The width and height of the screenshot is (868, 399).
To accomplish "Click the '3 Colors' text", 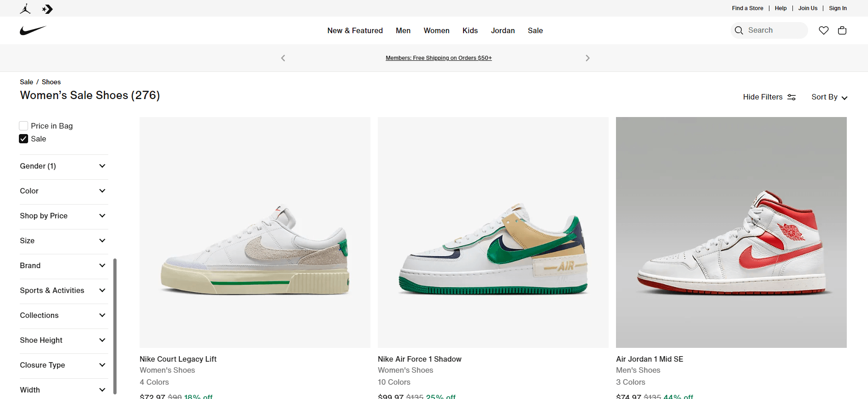I will click(630, 382).
